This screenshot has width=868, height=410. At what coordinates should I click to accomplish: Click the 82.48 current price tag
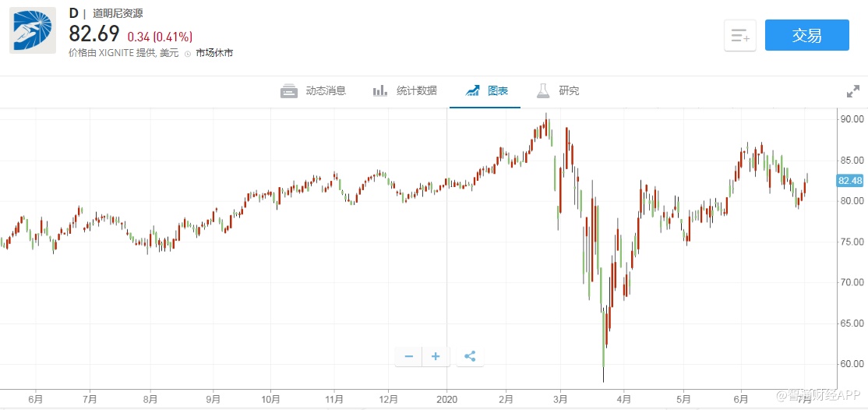click(849, 181)
